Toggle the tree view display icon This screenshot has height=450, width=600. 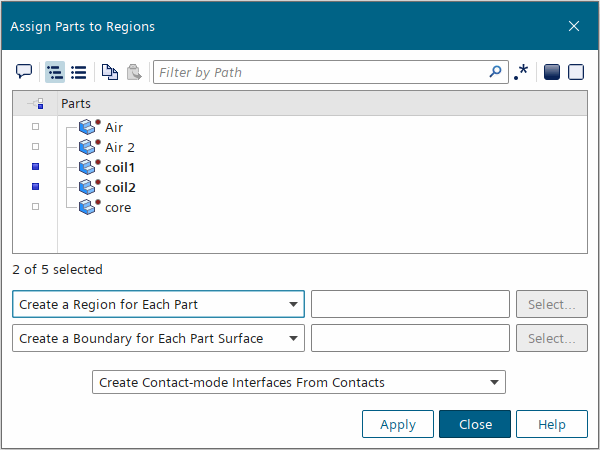click(x=55, y=72)
